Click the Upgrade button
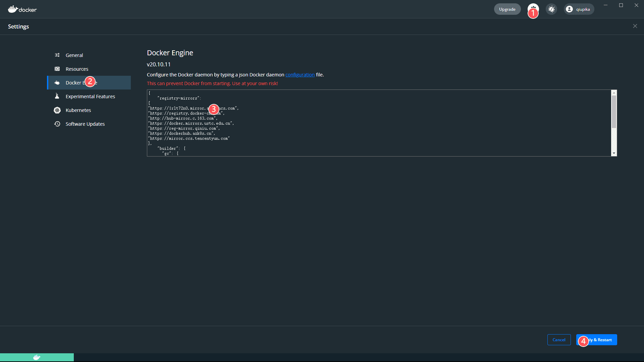This screenshot has width=644, height=362. 507,9
